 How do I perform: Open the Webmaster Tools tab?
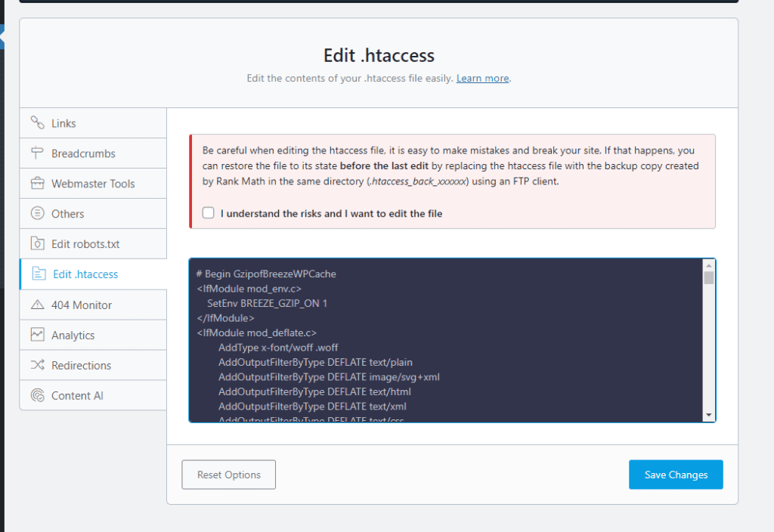93,184
